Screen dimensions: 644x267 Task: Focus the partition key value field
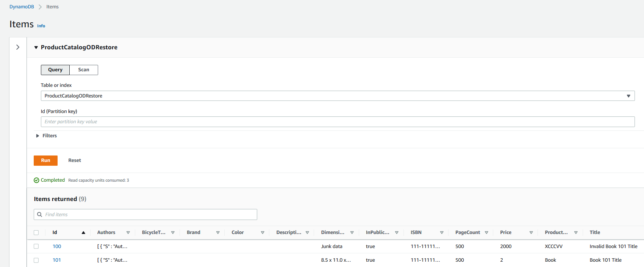[338, 122]
